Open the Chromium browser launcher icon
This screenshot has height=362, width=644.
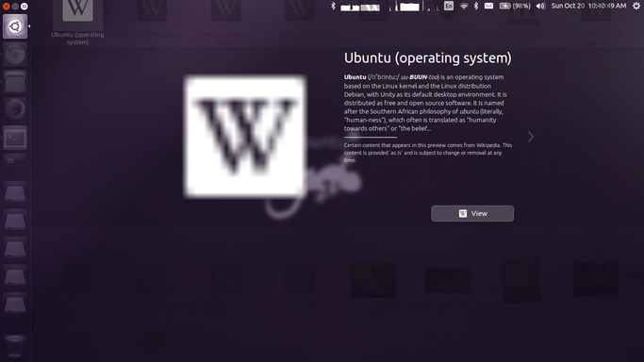point(15,54)
